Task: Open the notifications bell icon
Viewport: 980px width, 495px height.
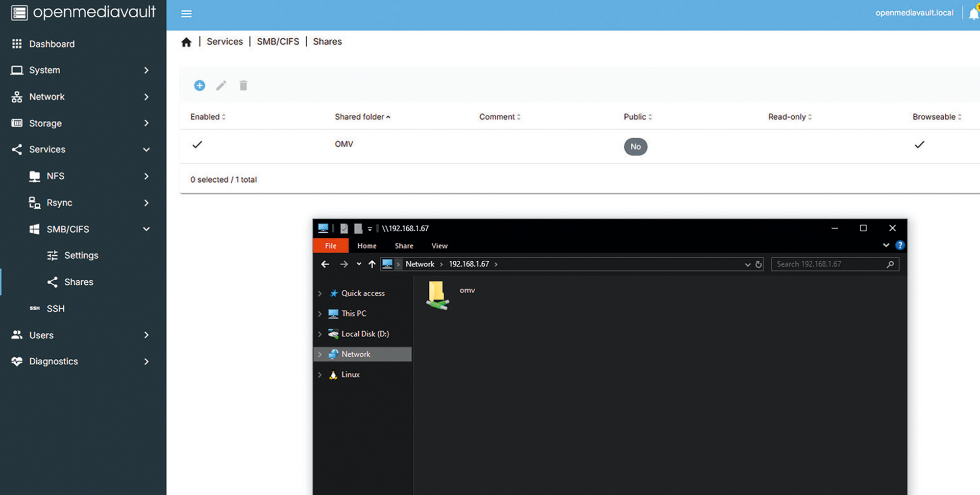Action: tap(973, 14)
